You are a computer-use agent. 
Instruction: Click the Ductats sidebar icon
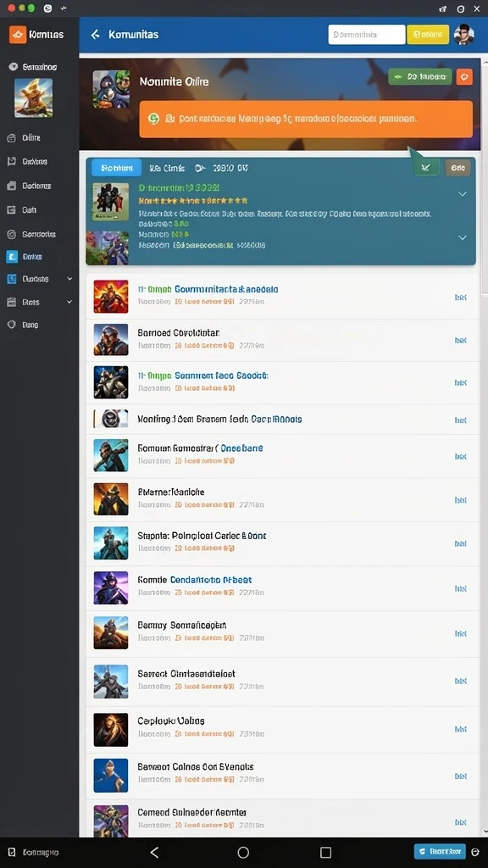pos(11,280)
